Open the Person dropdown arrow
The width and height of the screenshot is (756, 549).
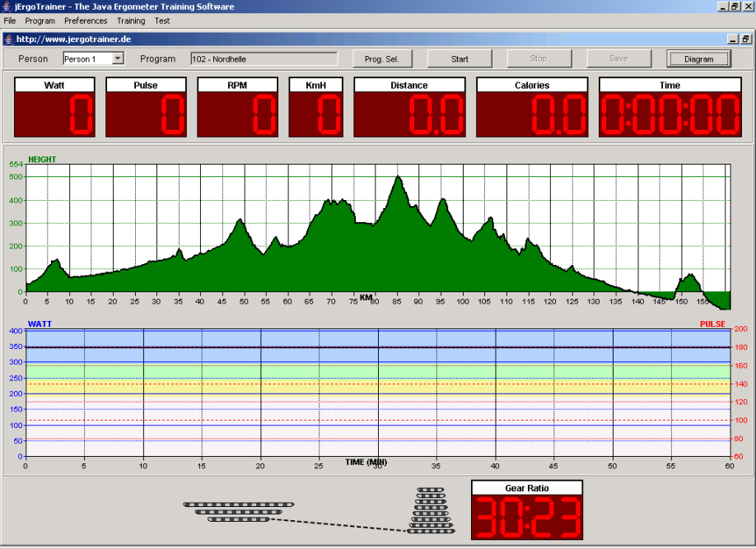click(x=118, y=58)
